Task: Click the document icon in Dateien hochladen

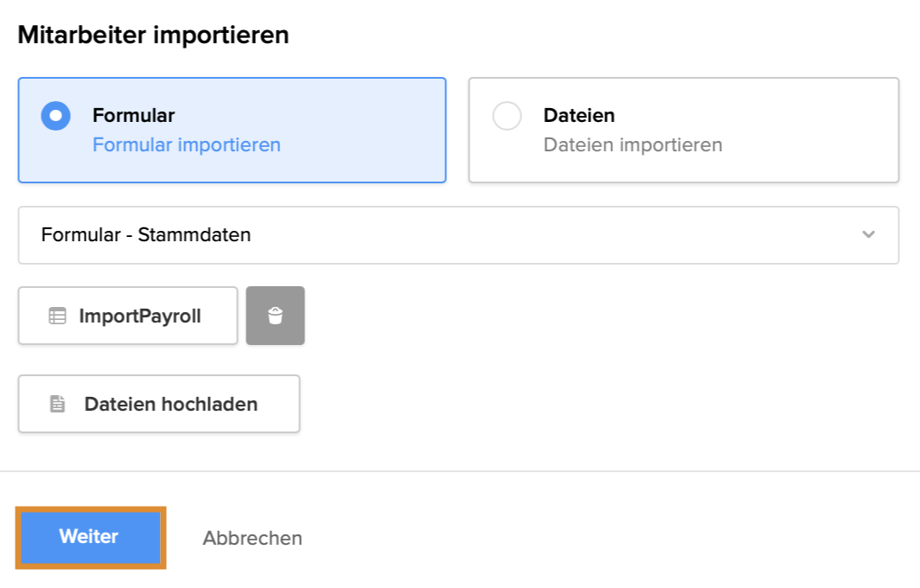Action: 58,404
